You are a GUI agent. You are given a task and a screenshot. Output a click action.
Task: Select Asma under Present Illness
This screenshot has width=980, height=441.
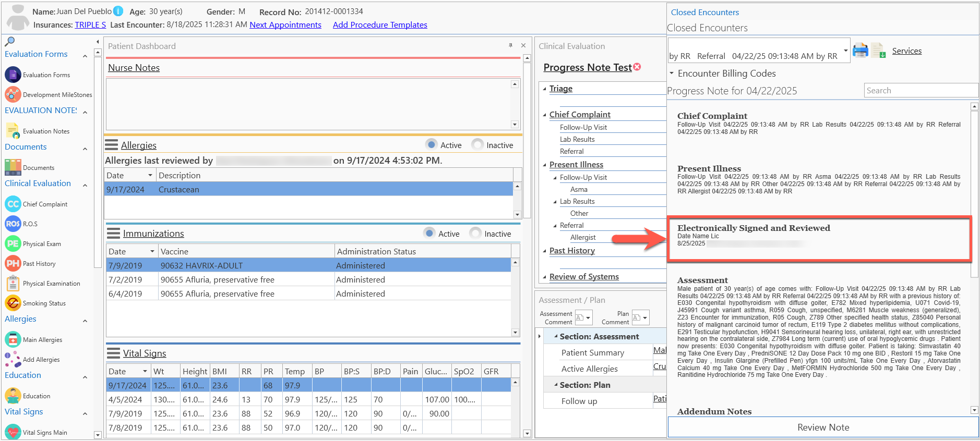tap(579, 189)
